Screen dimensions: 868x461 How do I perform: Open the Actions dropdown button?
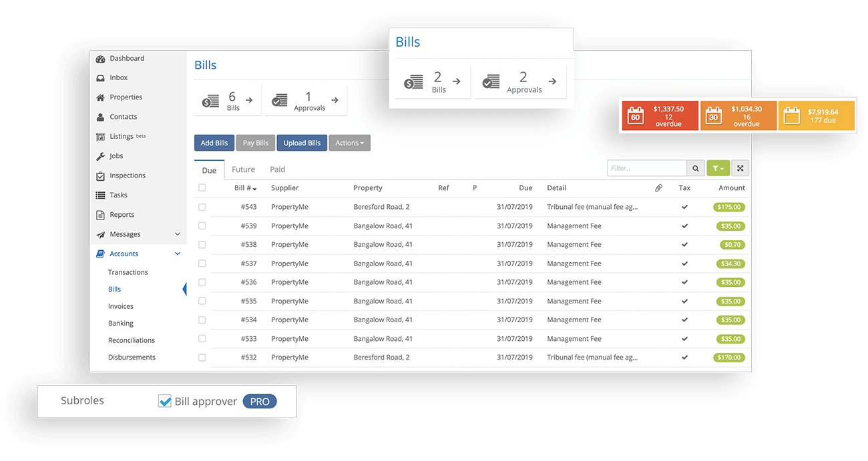click(349, 143)
